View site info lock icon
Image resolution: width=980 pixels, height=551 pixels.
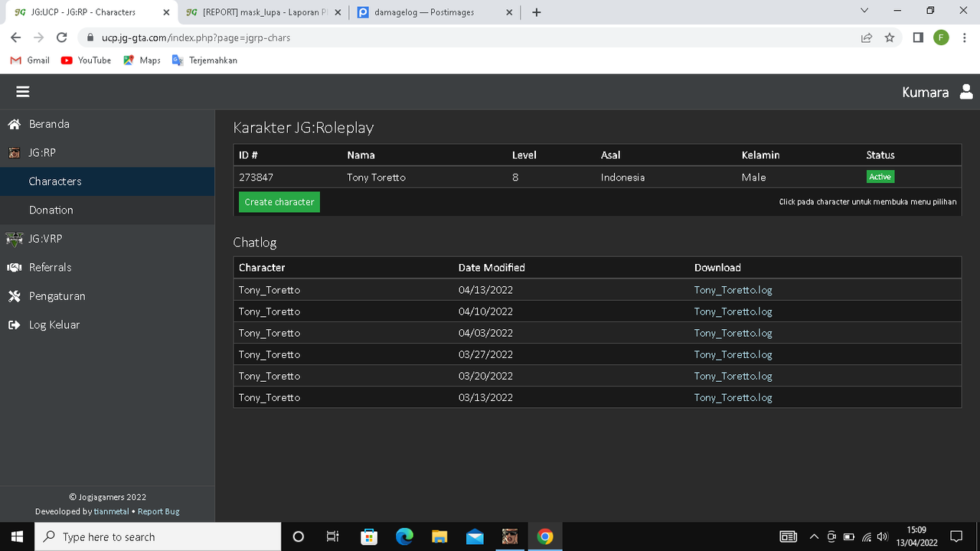click(90, 37)
